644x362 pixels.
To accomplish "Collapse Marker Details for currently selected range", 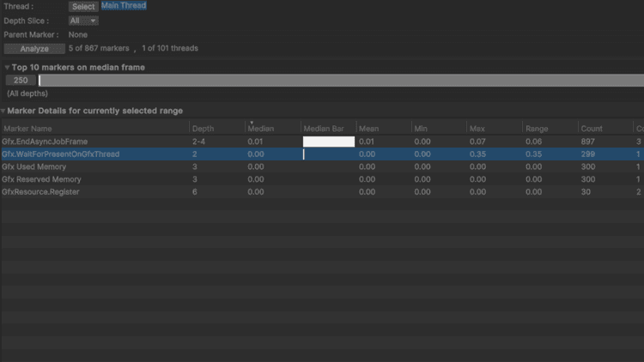I will tap(3, 111).
